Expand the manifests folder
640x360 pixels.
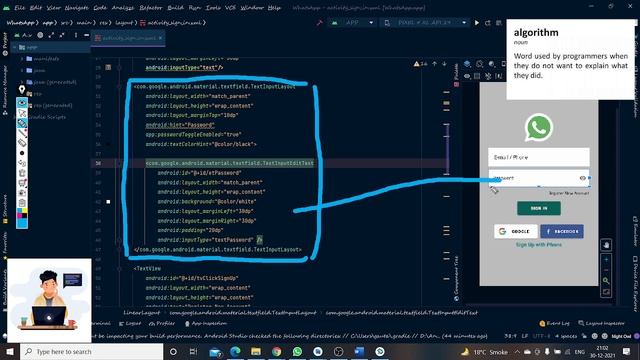[22, 59]
